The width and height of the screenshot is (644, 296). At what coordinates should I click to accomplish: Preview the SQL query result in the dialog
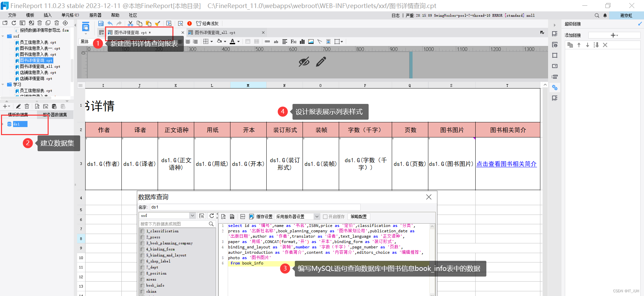(223, 217)
